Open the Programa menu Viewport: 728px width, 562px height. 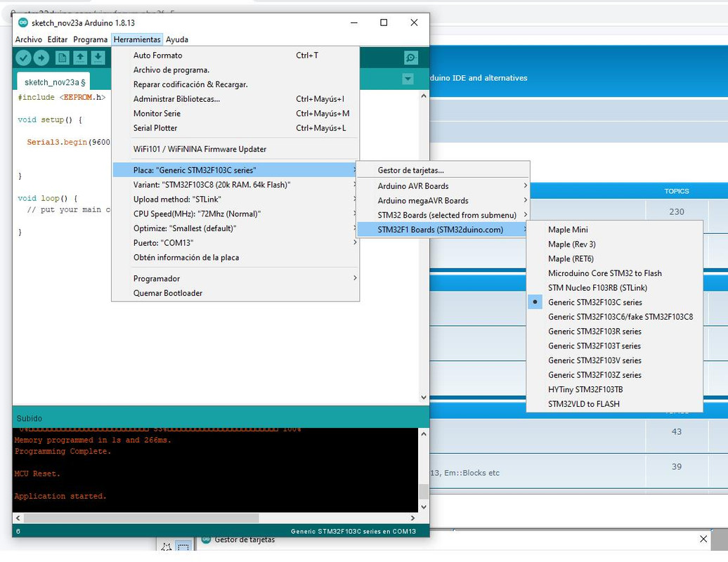click(90, 39)
